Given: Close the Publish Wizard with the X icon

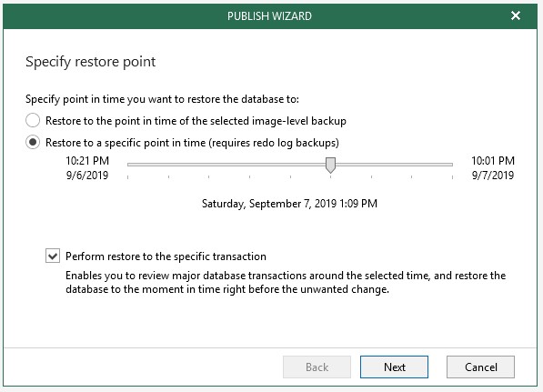Looking at the screenshot, I should (516, 15).
